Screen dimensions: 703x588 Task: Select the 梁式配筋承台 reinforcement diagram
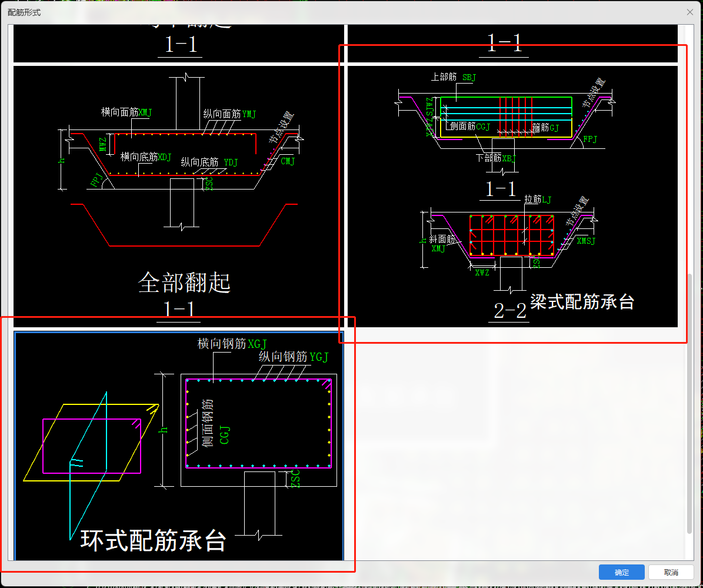pyautogui.click(x=512, y=197)
